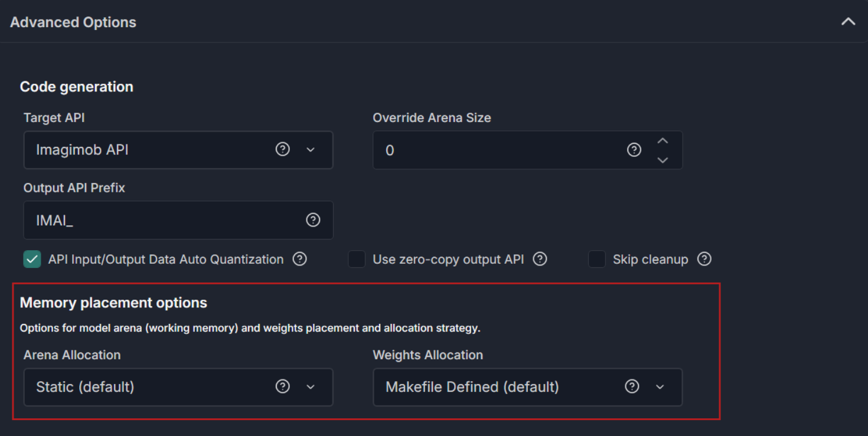Enable the Skip cleanup checkbox
868x436 pixels.
[x=597, y=259]
